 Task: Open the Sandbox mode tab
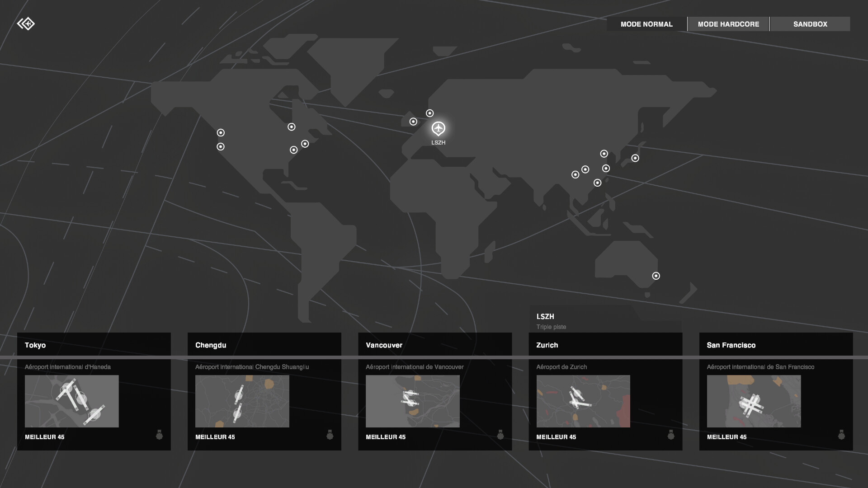point(810,24)
